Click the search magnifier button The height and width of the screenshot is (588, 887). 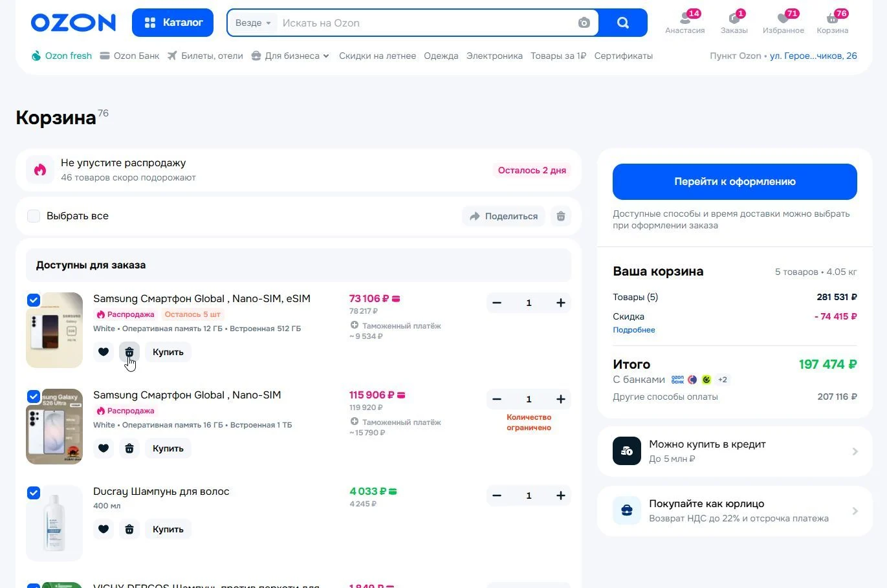click(623, 23)
